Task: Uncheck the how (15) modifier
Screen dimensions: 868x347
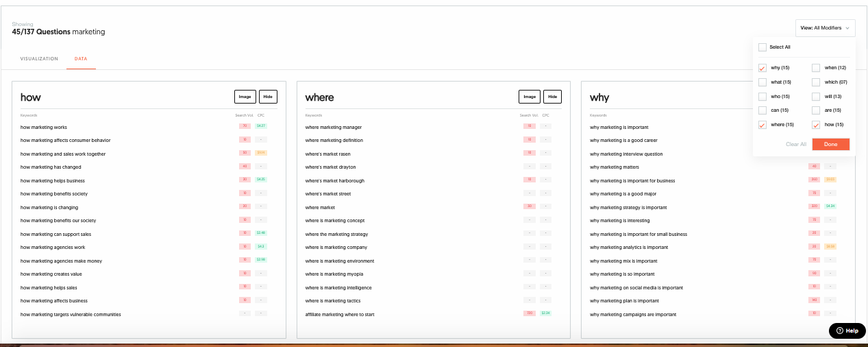Action: click(816, 125)
